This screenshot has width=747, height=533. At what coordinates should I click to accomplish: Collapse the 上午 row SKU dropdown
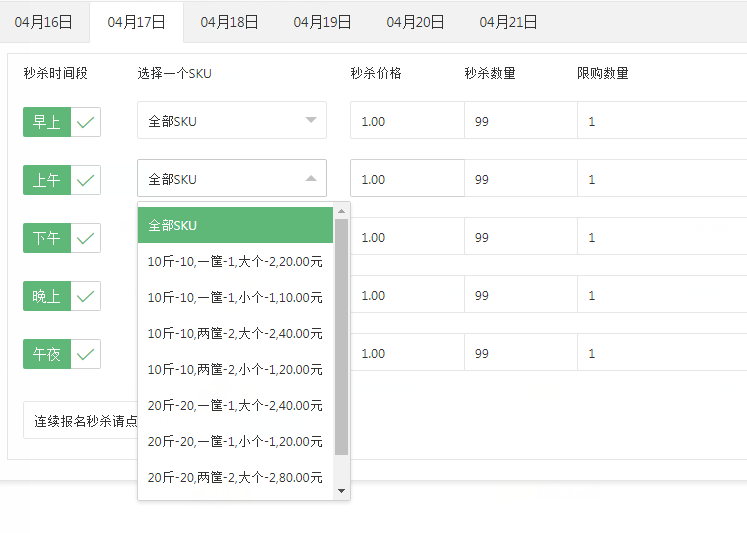coord(232,178)
